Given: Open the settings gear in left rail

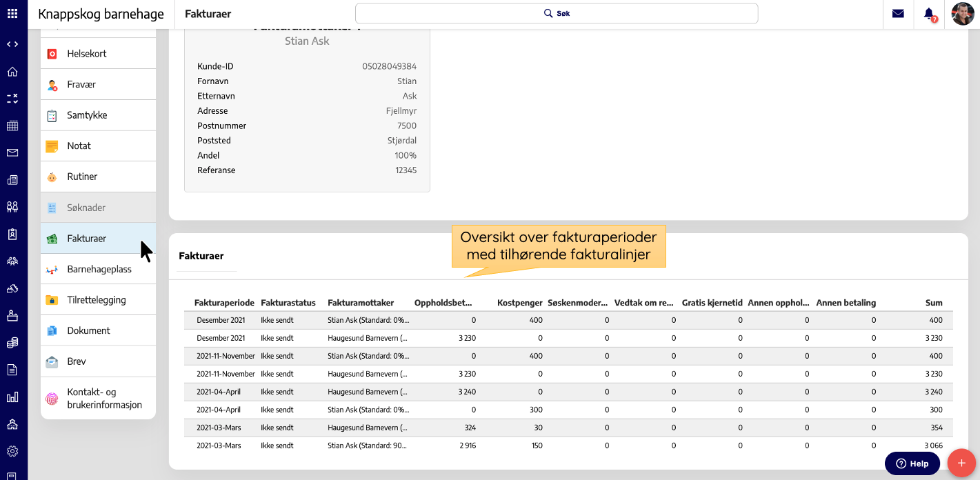Looking at the screenshot, I should pyautogui.click(x=12, y=452).
